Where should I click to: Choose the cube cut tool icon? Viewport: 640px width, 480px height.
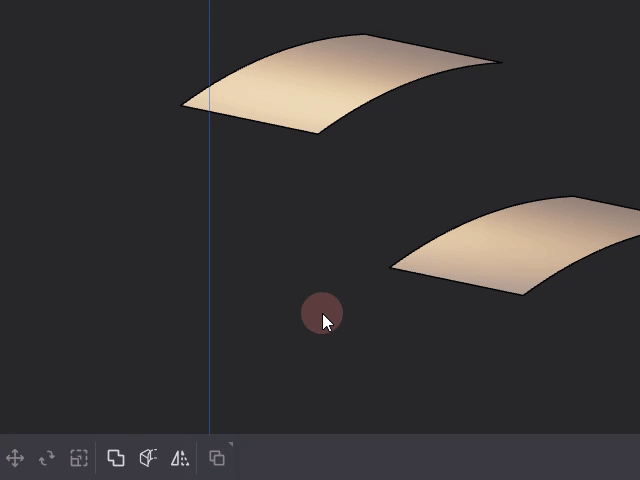click(x=148, y=458)
